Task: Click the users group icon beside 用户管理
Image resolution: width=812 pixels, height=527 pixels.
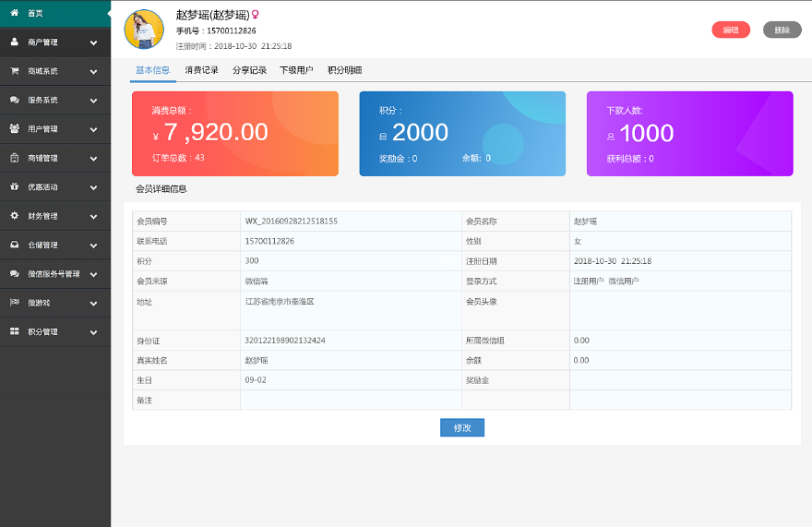Action: [15, 128]
